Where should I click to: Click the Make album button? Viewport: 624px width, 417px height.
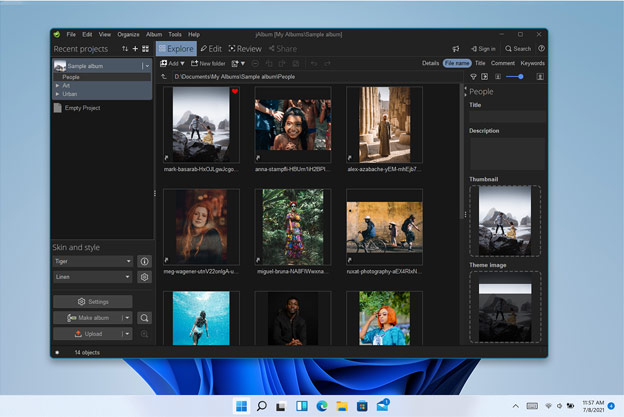point(87,318)
